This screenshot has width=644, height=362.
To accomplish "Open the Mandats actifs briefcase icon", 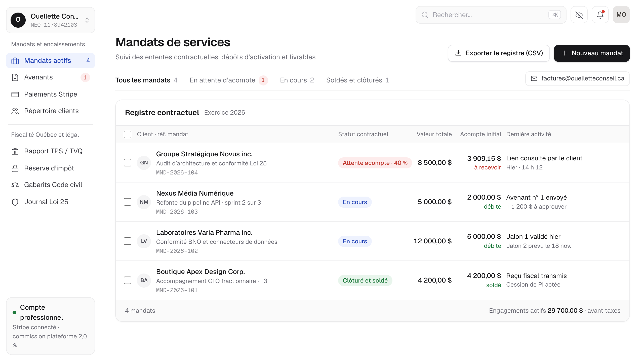I will coord(15,61).
